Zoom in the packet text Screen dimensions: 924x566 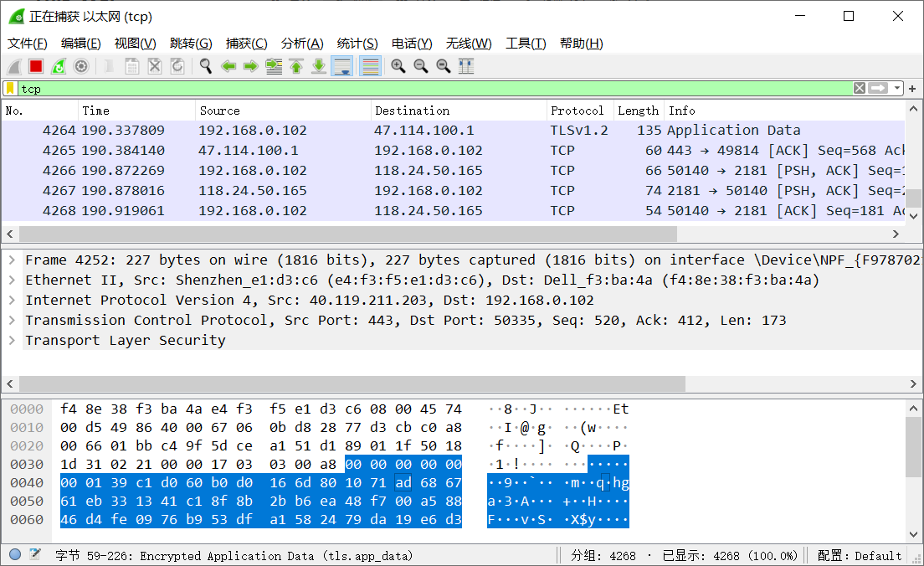coord(398,66)
